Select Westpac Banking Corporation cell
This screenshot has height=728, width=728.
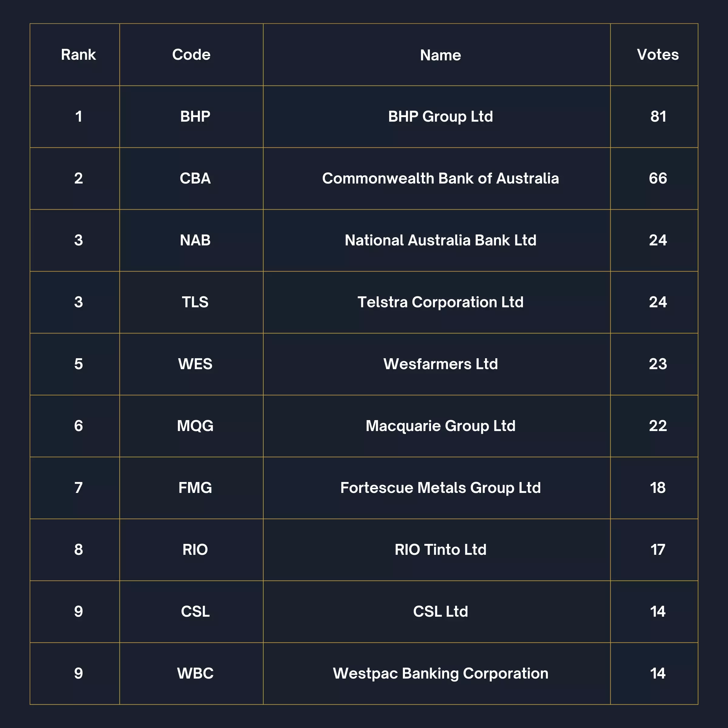pos(440,673)
